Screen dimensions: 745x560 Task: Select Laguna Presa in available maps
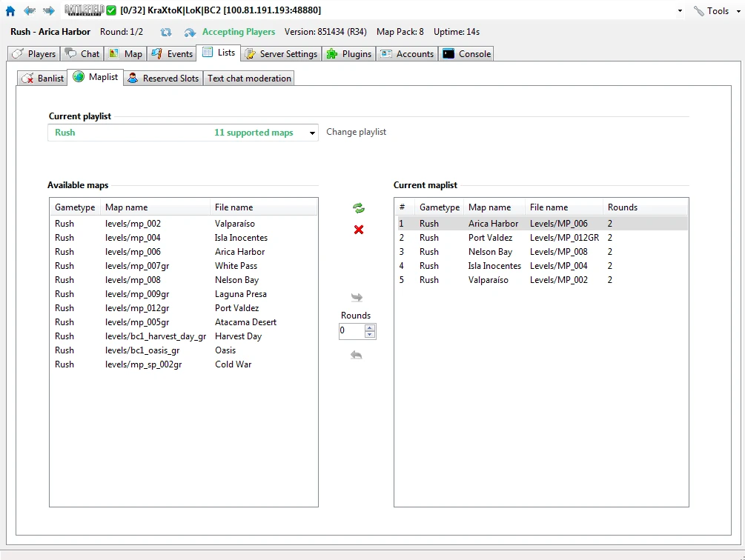tap(240, 294)
